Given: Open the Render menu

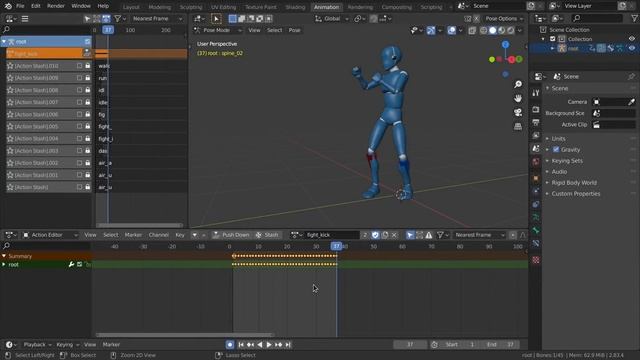Looking at the screenshot, I should click(x=56, y=6).
